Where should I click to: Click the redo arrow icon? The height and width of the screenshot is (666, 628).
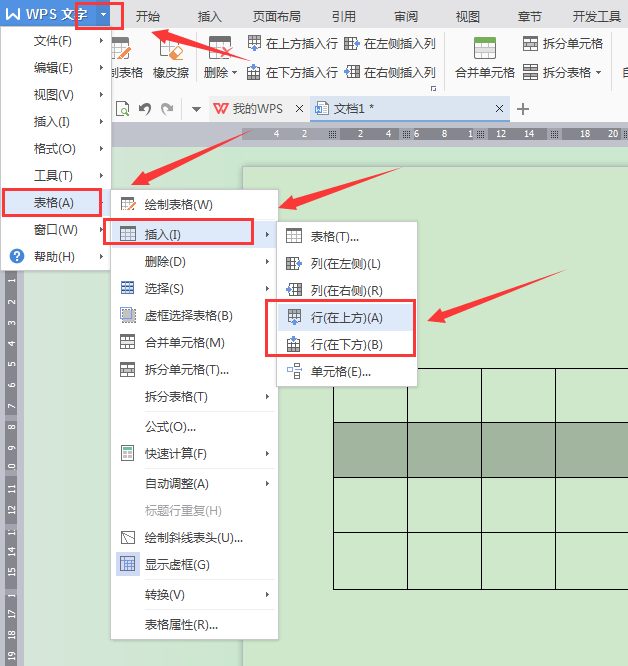coord(167,109)
